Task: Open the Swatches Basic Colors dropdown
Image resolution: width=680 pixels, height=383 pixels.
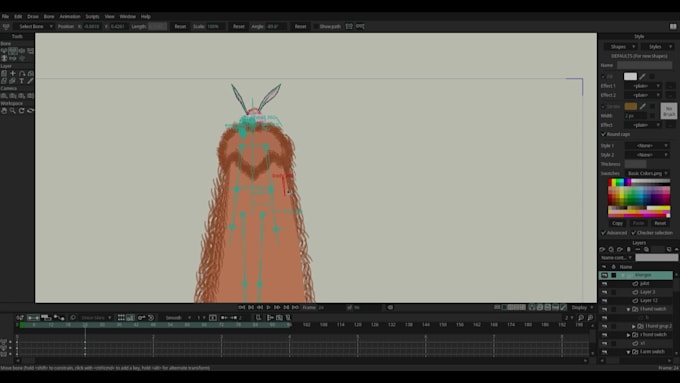Action: point(647,173)
